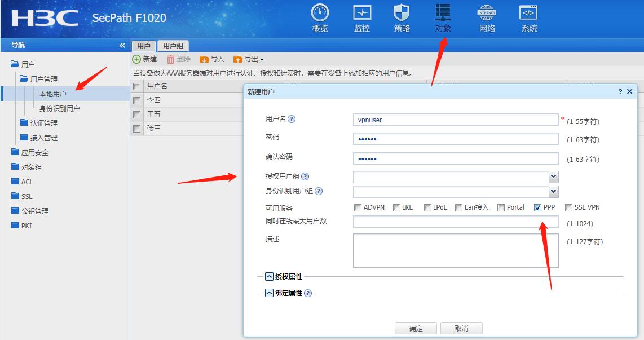Go to the 策略 policy section
This screenshot has height=340, width=644.
(x=402, y=17)
